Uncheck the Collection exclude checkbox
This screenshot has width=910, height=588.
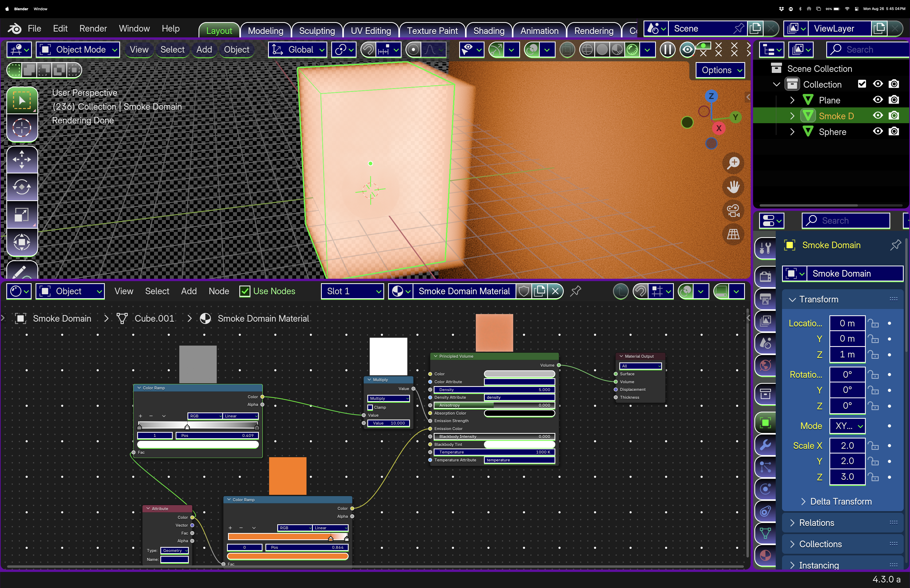coord(862,84)
